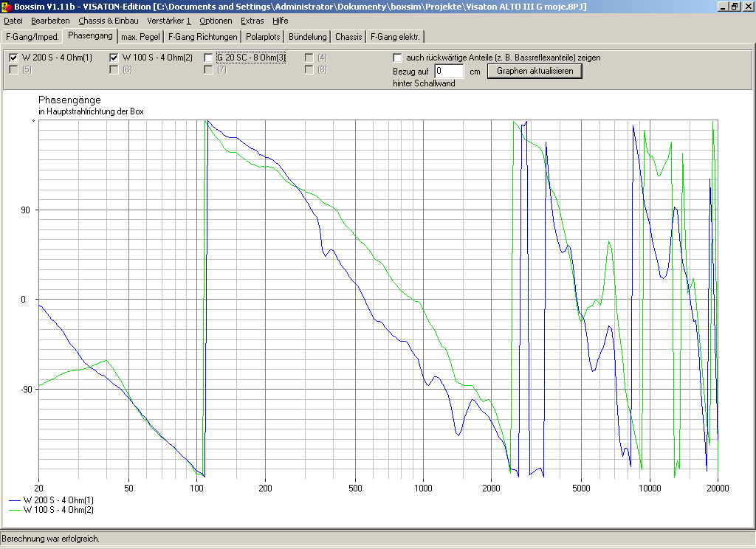Restore down the Boxsim window

click(x=734, y=6)
